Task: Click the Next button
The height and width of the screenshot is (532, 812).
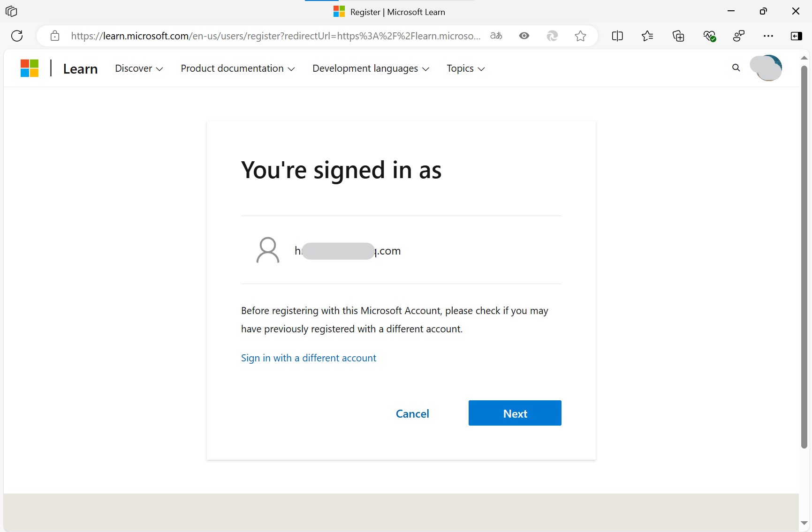Action: click(x=515, y=413)
